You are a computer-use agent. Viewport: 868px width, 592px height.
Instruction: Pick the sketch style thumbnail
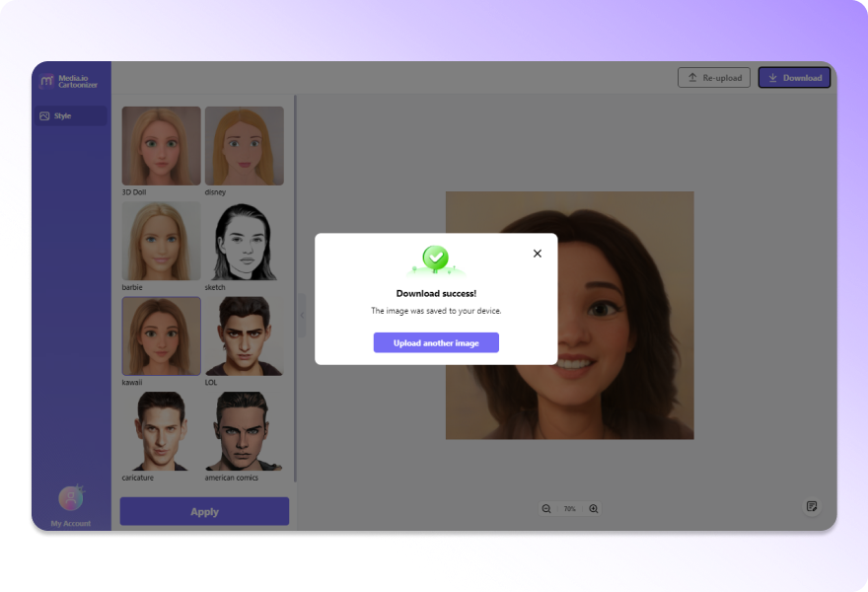coord(244,242)
